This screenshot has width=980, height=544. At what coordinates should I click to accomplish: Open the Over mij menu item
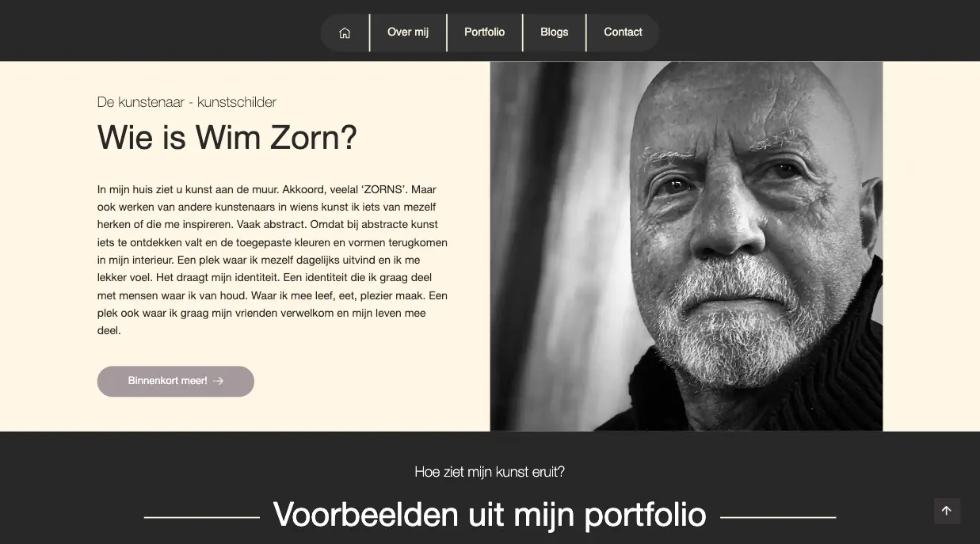coord(408,32)
